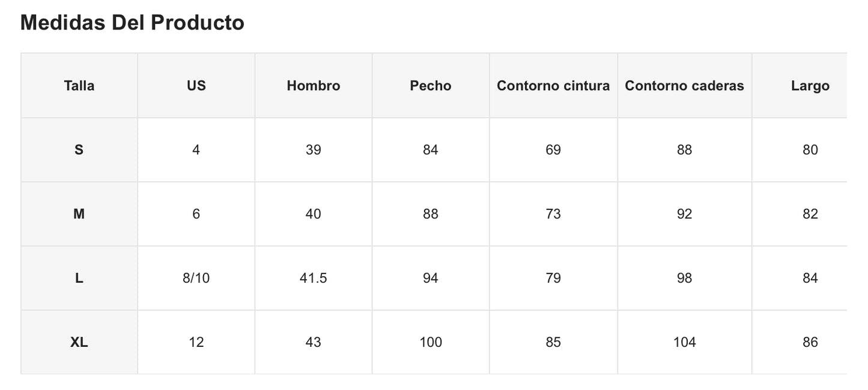This screenshot has width=868, height=390.
Task: Select US size 12 cell
Action: [196, 343]
